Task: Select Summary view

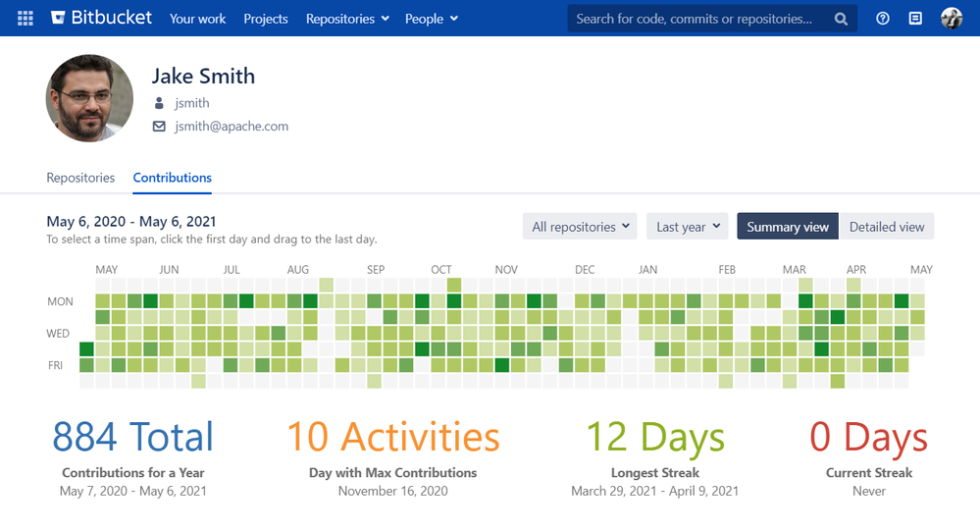Action: coord(788,227)
